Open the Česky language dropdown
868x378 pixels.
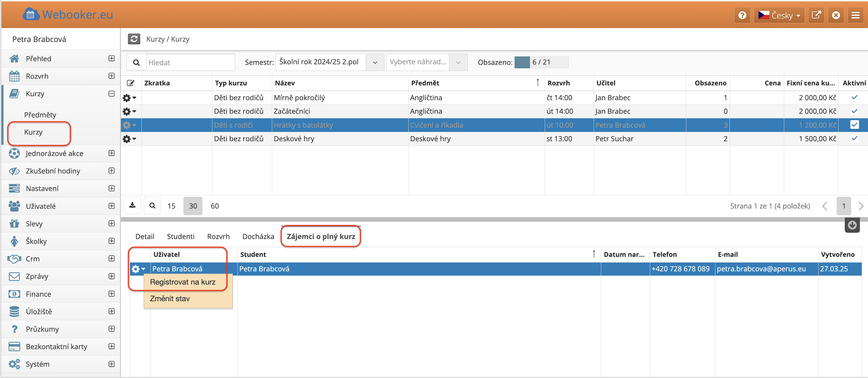click(x=779, y=15)
